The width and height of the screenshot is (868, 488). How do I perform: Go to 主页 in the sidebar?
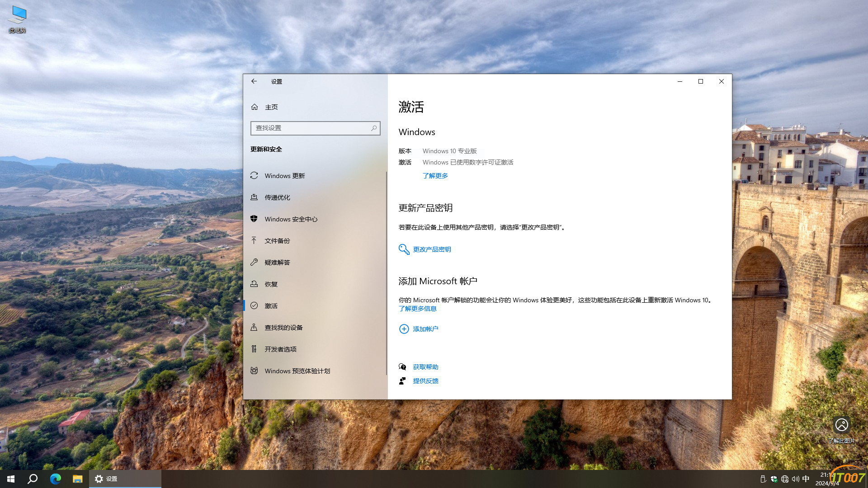pyautogui.click(x=315, y=107)
